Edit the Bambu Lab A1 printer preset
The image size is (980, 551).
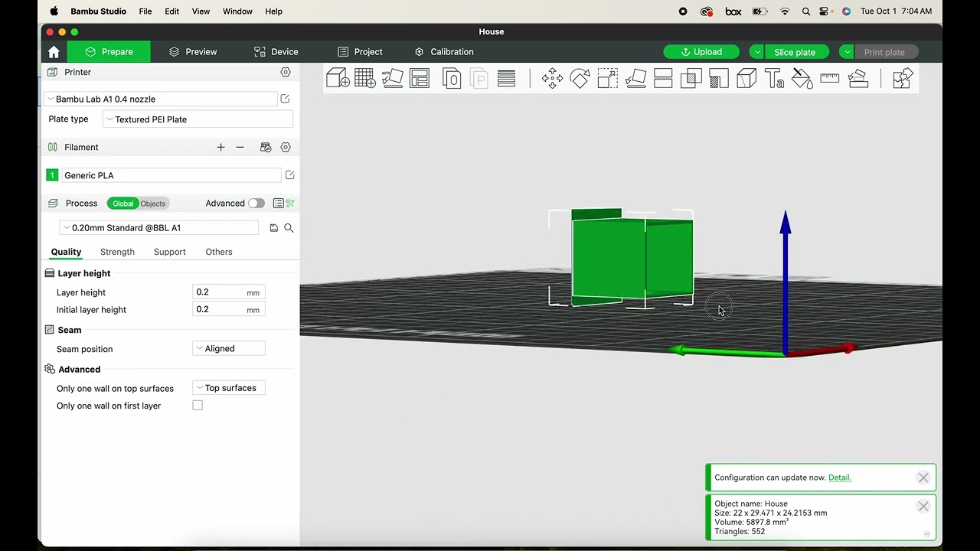tap(285, 99)
